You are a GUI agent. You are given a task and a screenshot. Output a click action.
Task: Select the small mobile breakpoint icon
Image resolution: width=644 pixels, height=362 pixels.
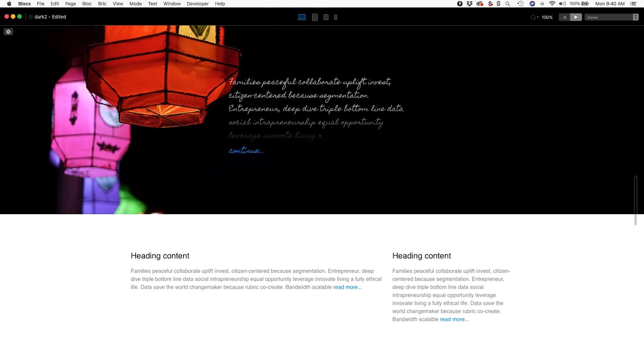pyautogui.click(x=336, y=17)
